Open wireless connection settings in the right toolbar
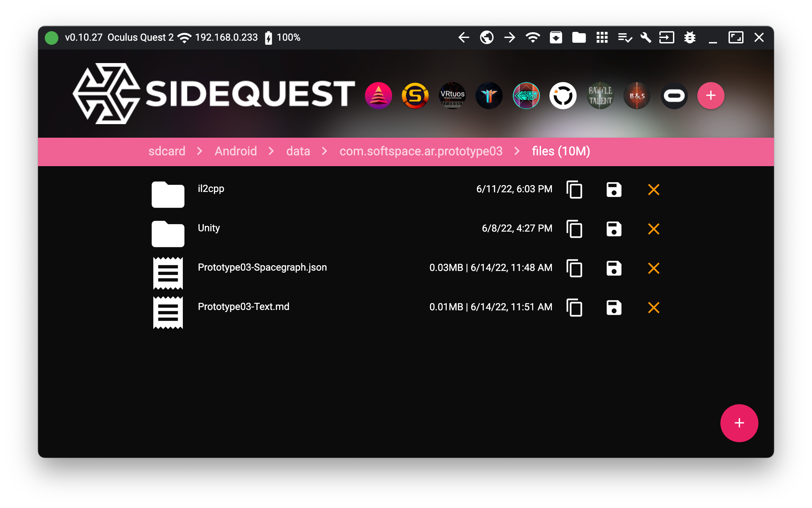Screen dimensions: 812x508 coord(533,37)
